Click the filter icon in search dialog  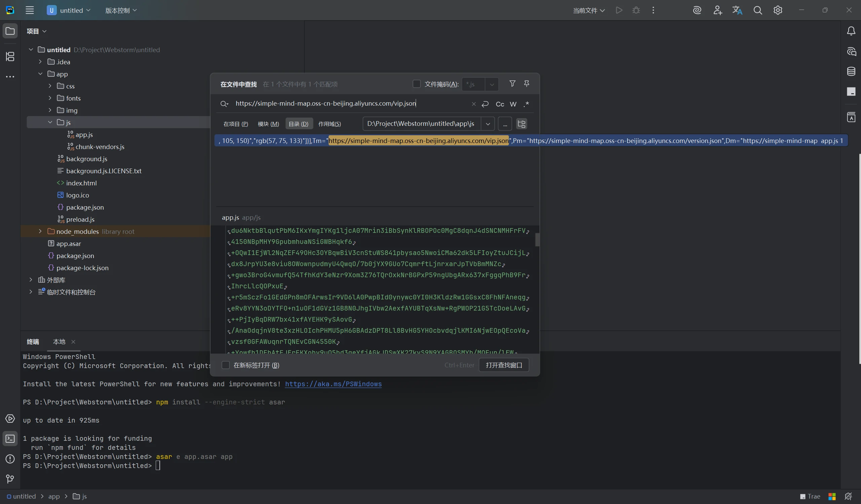(512, 84)
